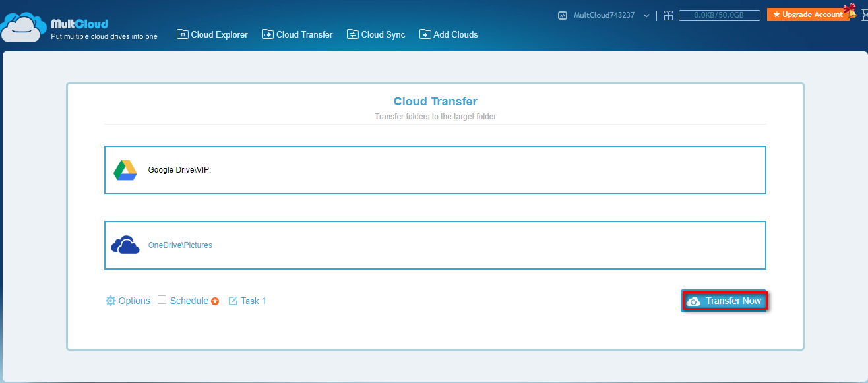This screenshot has width=868, height=383.
Task: Click the Schedule label
Action: (x=189, y=301)
